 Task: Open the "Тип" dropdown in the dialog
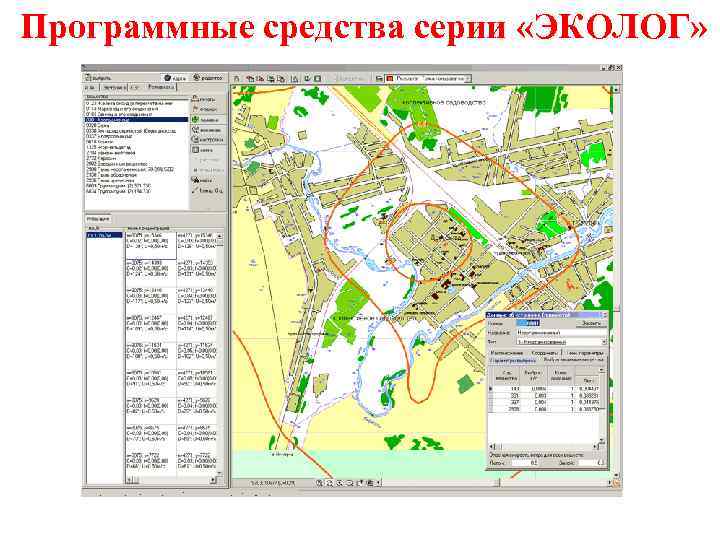(x=604, y=342)
